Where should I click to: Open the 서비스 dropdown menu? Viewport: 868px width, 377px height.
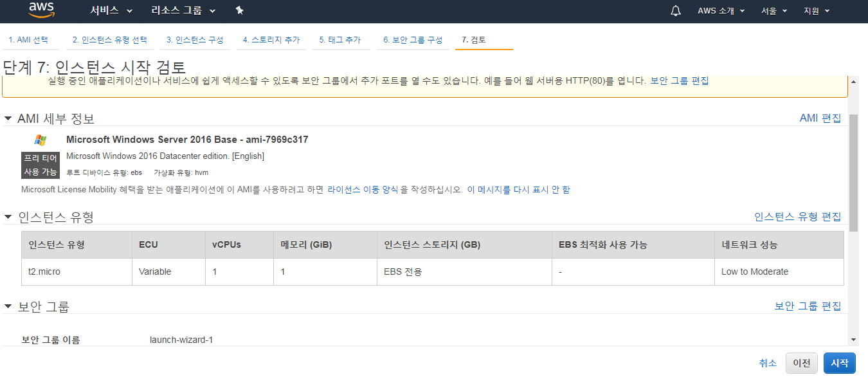tap(111, 11)
